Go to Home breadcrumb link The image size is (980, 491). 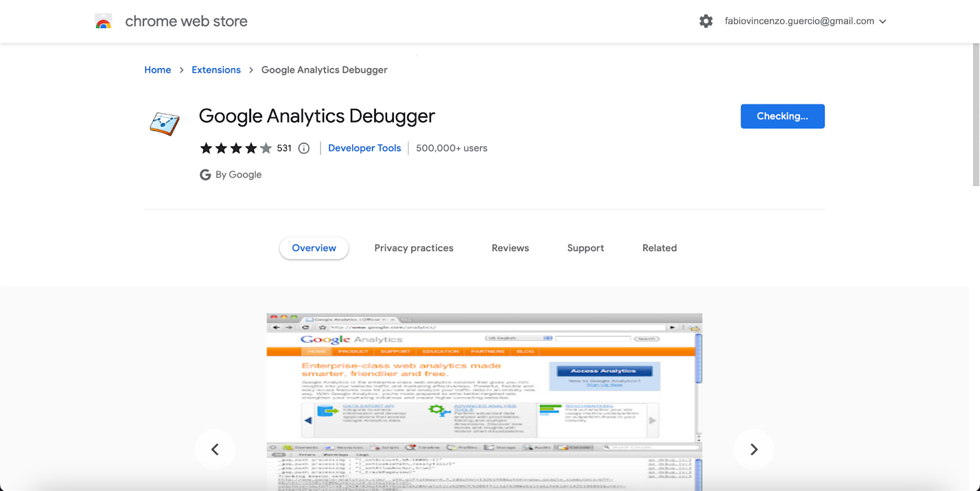(x=157, y=70)
